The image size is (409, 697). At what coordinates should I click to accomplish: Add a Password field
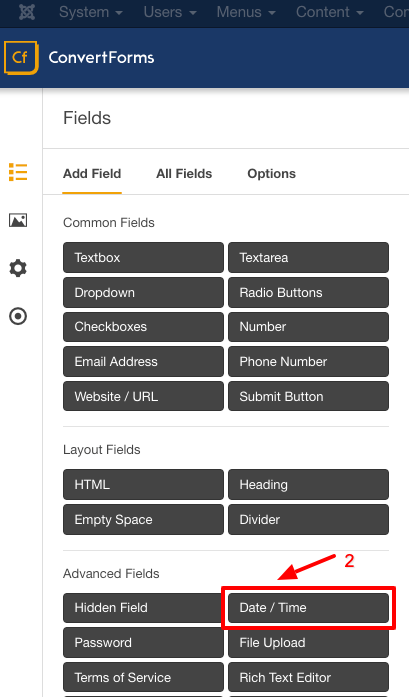(143, 642)
